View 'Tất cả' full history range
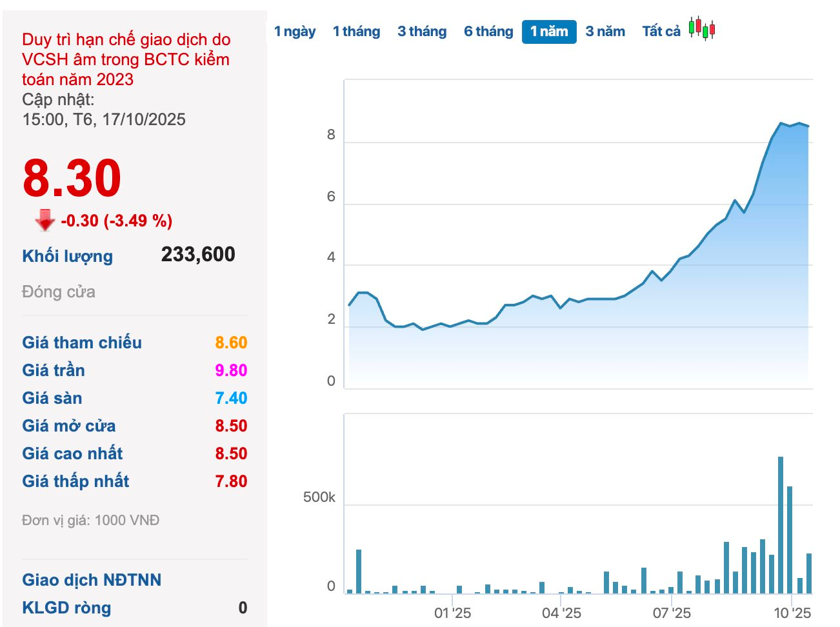The height and width of the screenshot is (627, 840). tap(661, 32)
